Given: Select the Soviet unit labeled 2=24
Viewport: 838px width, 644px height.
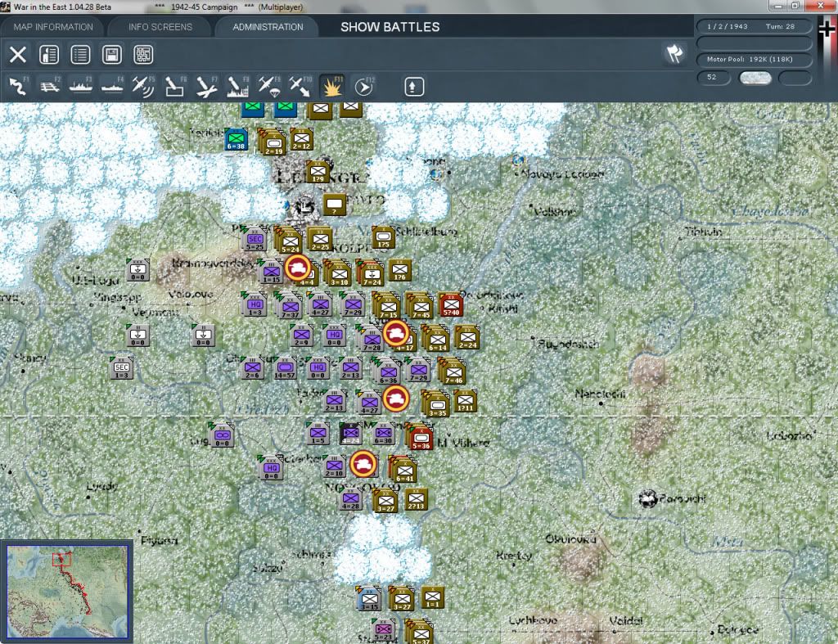Looking at the screenshot, I should pos(467,338).
